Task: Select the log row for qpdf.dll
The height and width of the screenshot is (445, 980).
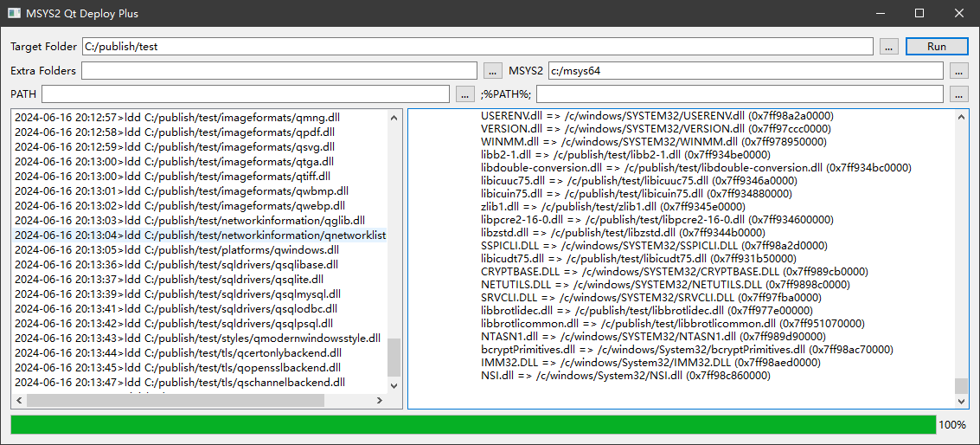Action: (200, 132)
